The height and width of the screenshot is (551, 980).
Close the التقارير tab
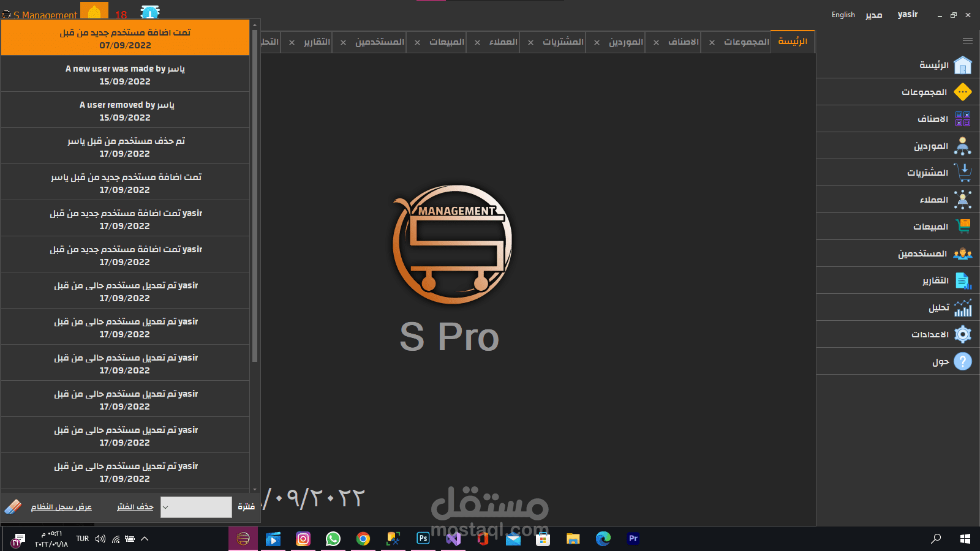(292, 42)
